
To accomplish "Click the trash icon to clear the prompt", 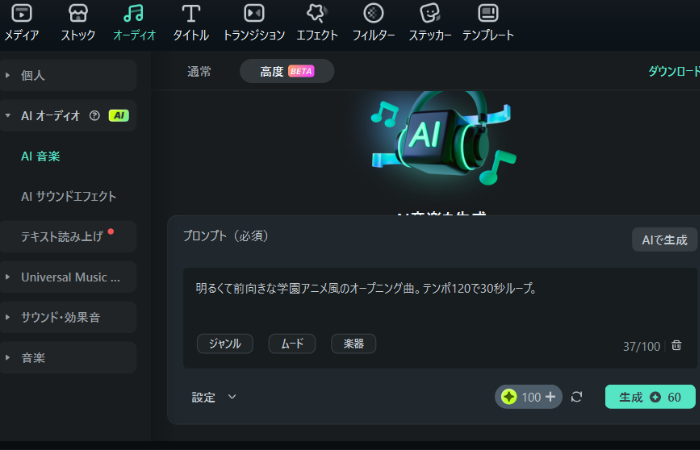I will click(x=677, y=345).
